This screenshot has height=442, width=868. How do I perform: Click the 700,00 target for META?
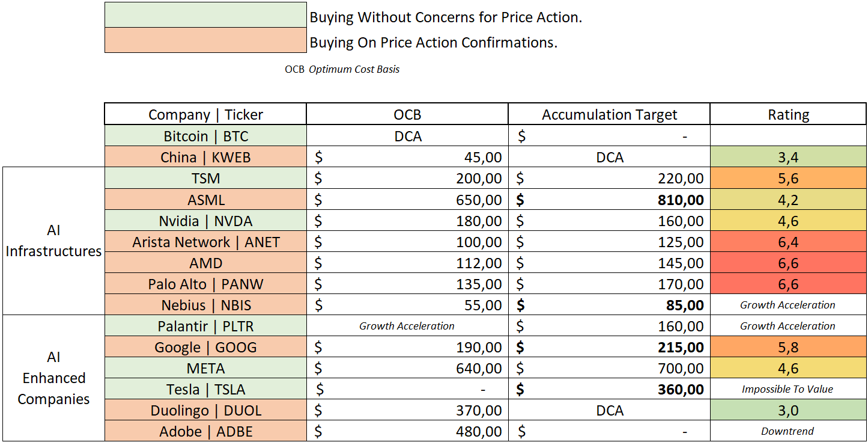tap(609, 367)
